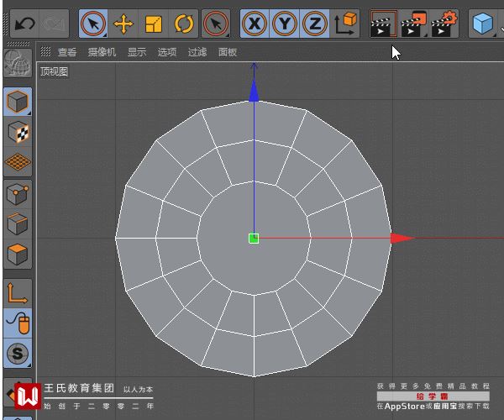504x420 pixels.
Task: Select the Rotate tool
Action: pos(183,24)
